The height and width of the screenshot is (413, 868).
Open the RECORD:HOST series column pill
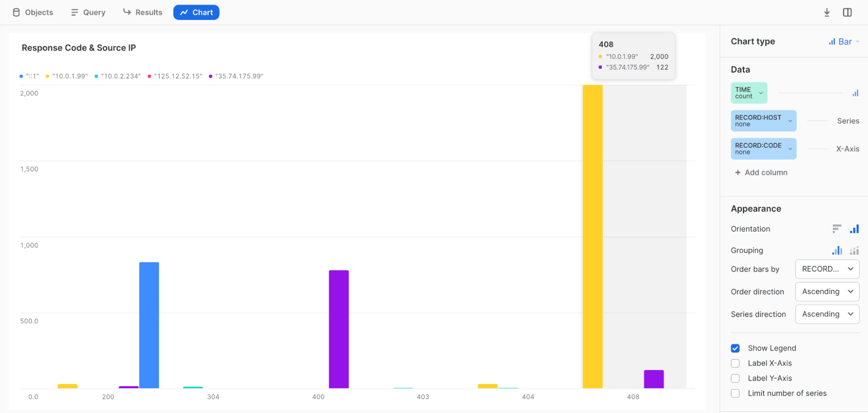tap(763, 121)
